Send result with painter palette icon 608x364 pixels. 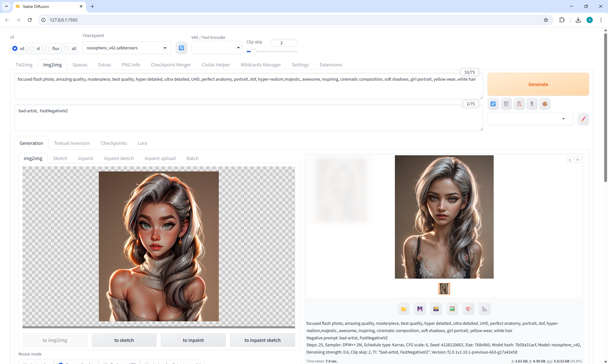point(468,309)
